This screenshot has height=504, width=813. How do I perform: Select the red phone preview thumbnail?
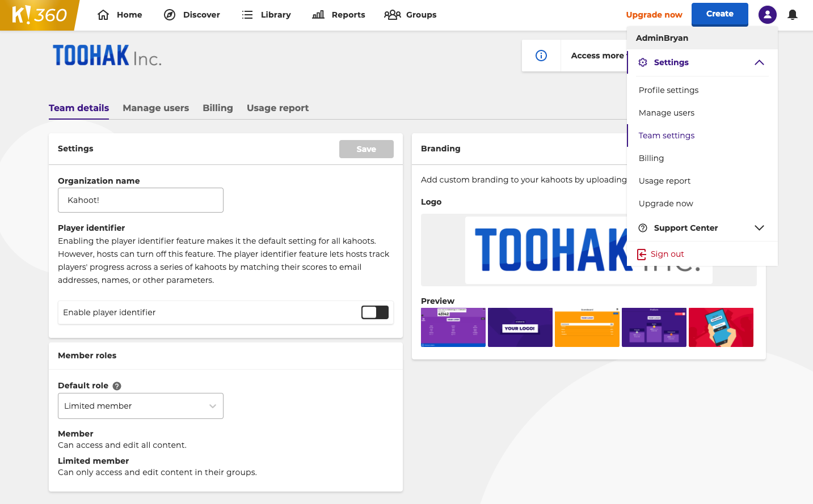point(721,327)
